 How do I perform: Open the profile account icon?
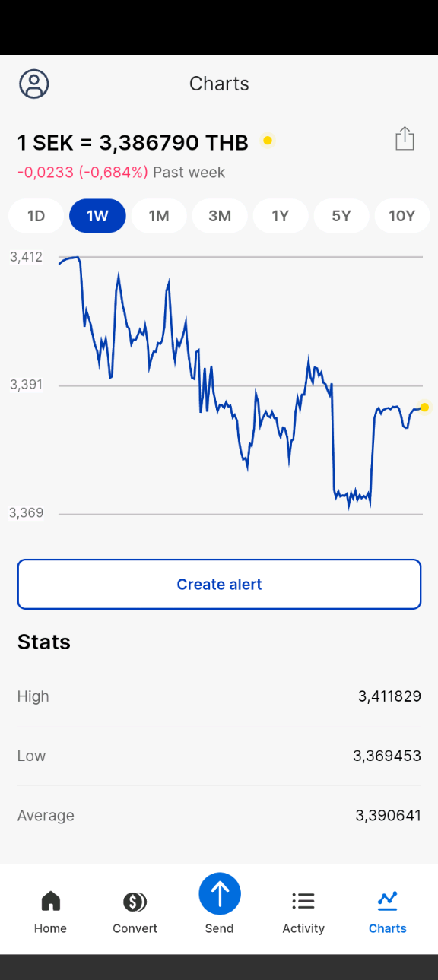34,84
